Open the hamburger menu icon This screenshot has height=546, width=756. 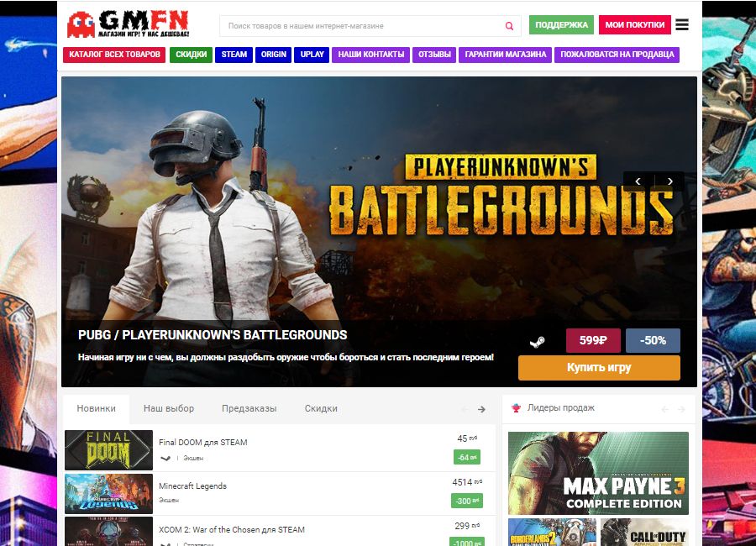[x=682, y=24]
